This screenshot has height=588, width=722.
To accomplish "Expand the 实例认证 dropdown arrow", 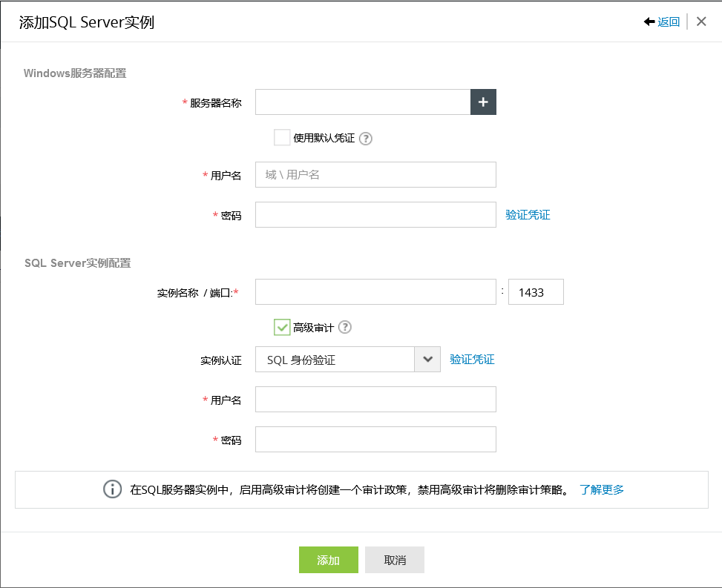I will click(427, 360).
